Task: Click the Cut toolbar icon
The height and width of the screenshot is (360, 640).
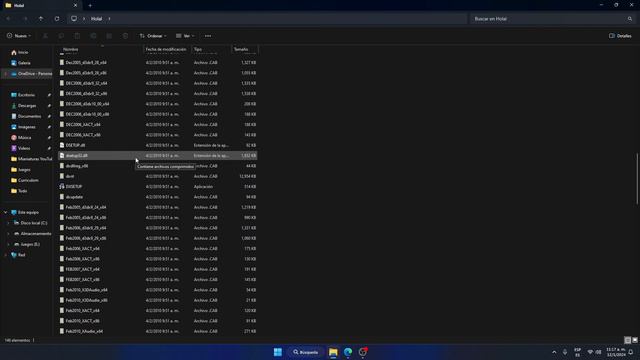Action: [x=45, y=36]
